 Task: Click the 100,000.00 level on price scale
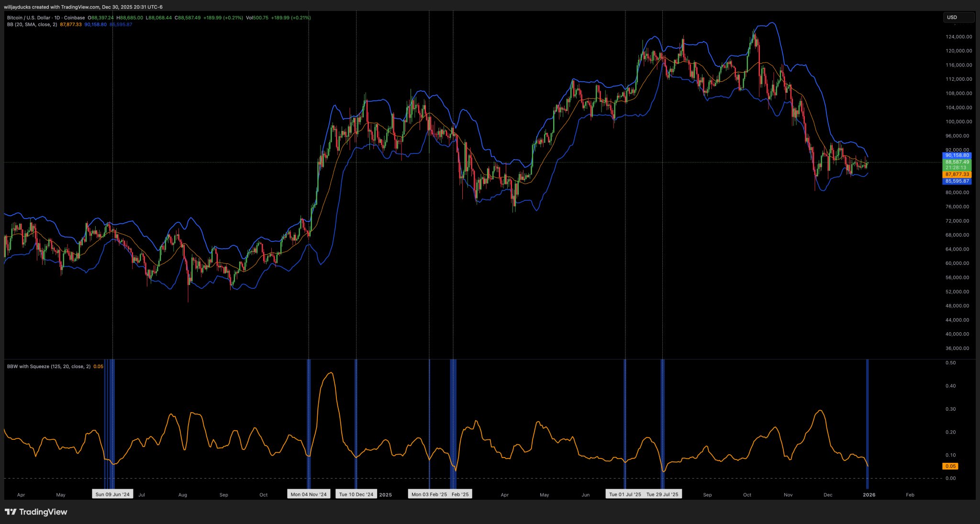point(958,122)
